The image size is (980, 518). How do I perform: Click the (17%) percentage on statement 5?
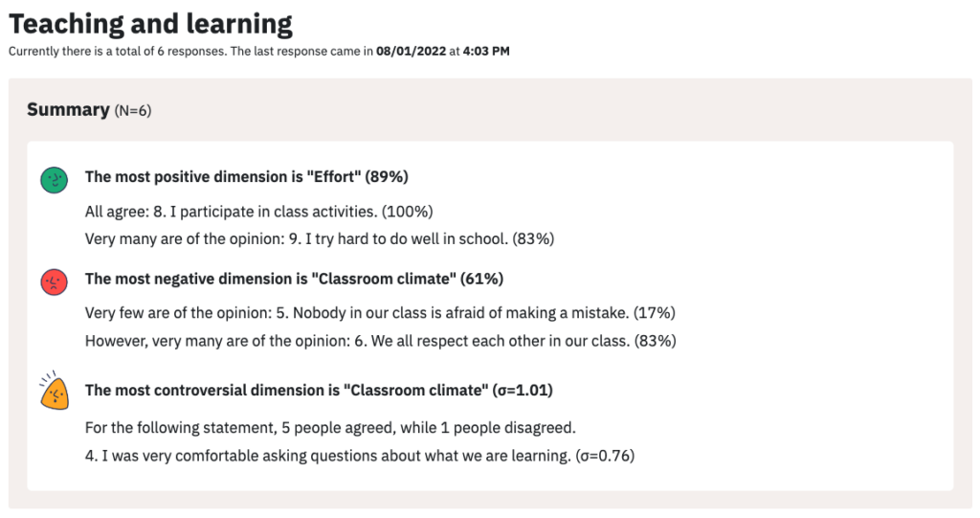[x=655, y=313]
